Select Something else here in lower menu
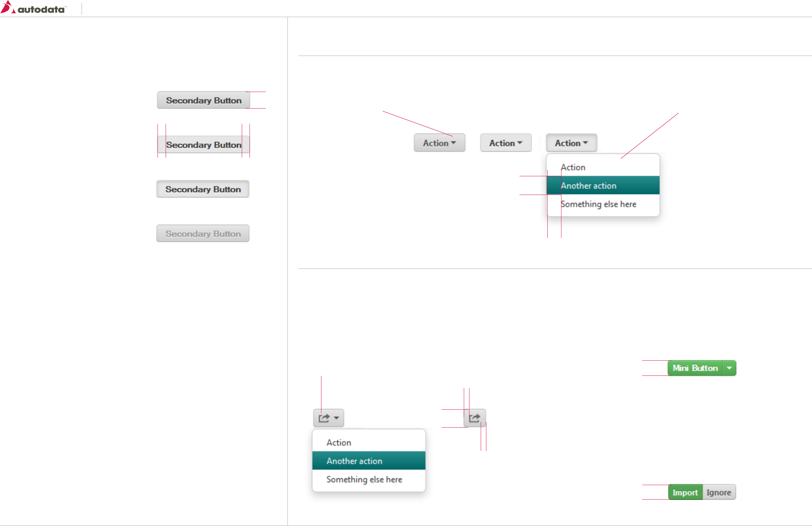The image size is (812, 526). (364, 479)
